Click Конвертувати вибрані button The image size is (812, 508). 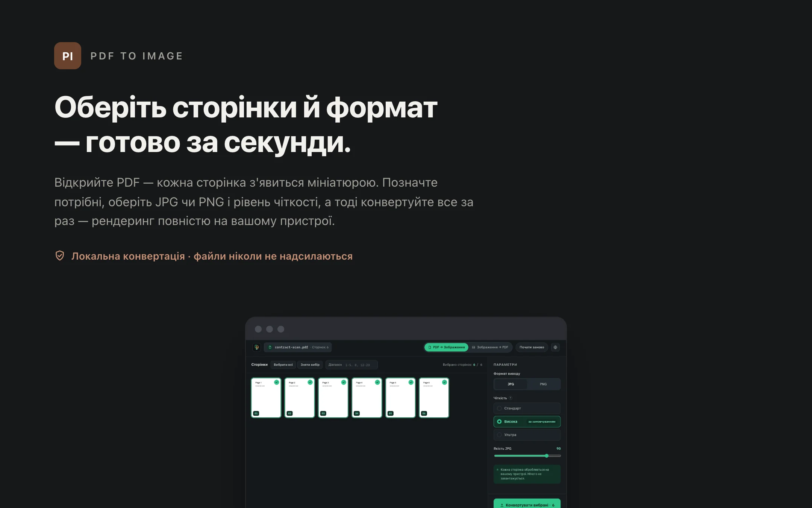527,503
